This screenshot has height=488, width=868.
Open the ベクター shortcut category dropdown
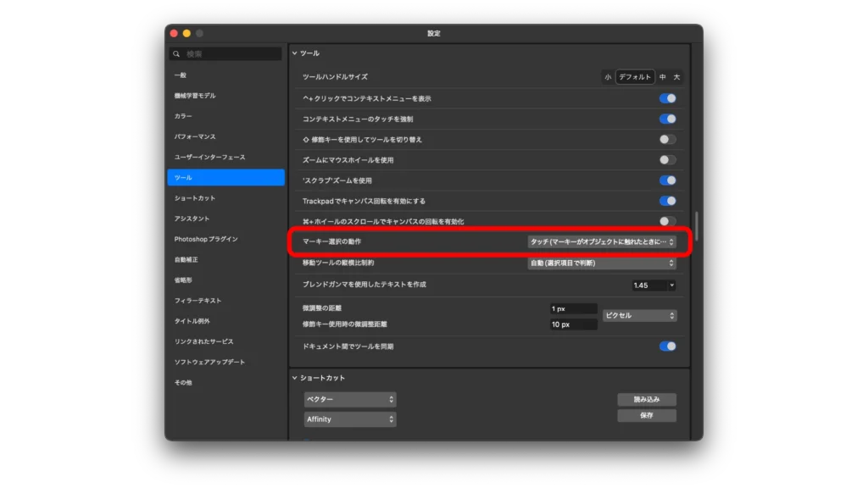(x=350, y=399)
